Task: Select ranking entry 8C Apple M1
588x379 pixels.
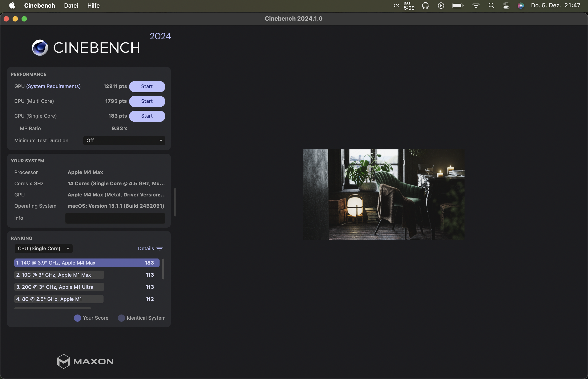Action: tap(87, 299)
